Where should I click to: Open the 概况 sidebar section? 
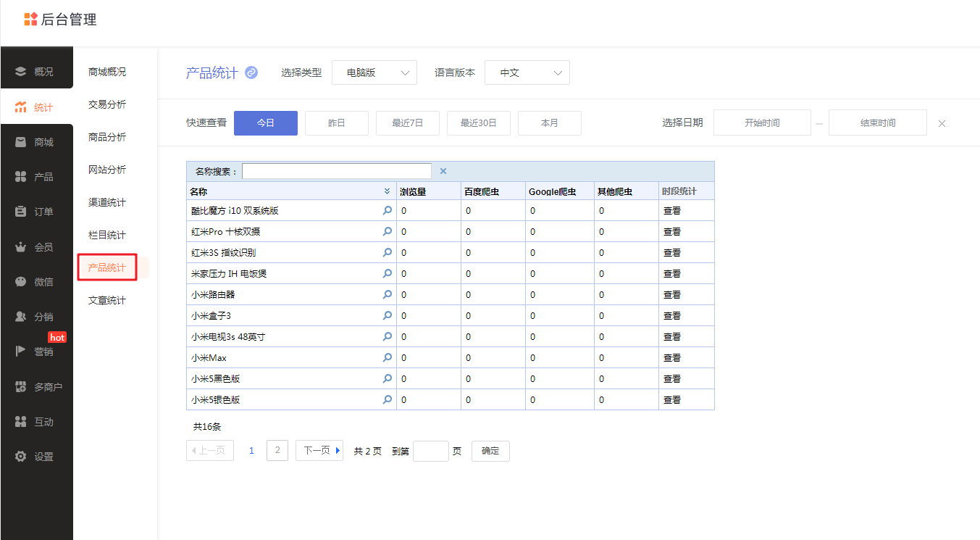click(36, 72)
